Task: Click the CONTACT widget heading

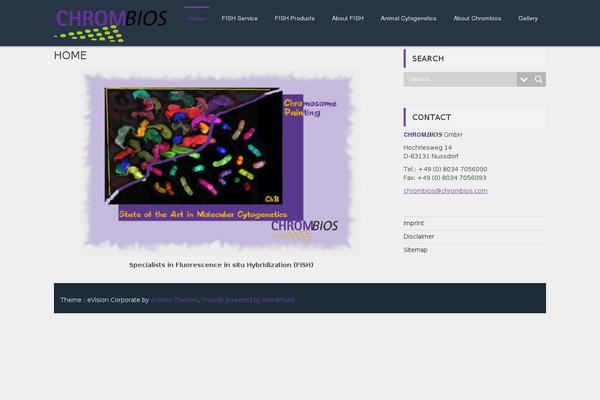Action: click(431, 117)
